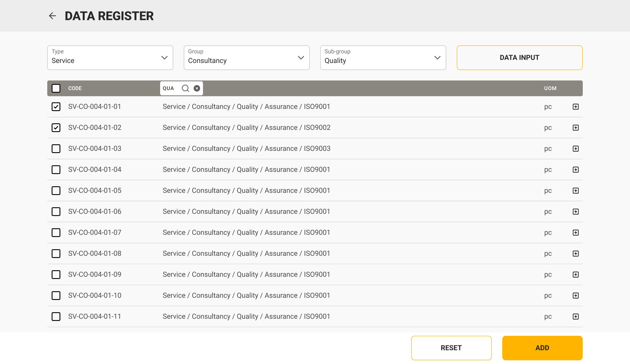Click the CODE column header

click(75, 88)
